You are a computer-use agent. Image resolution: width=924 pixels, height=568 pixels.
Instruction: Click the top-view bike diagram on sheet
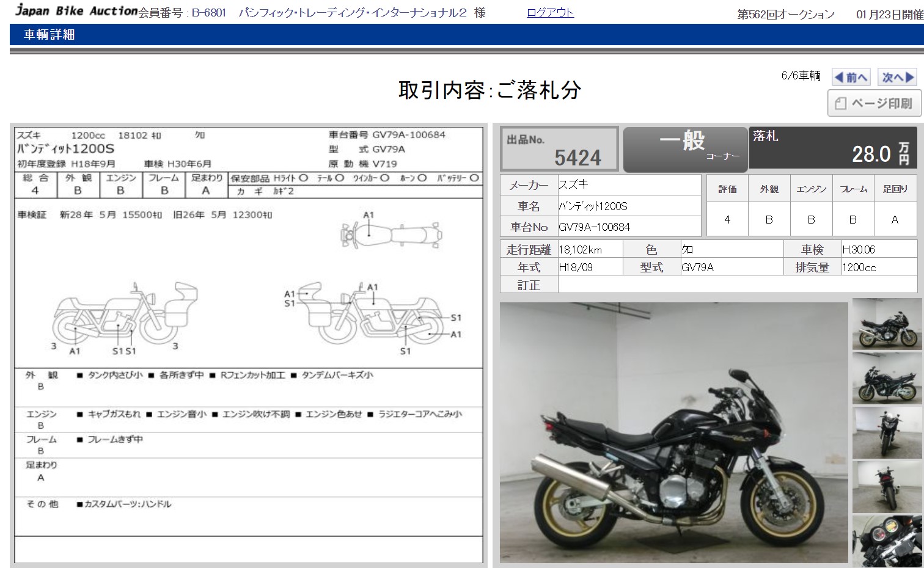tap(391, 233)
